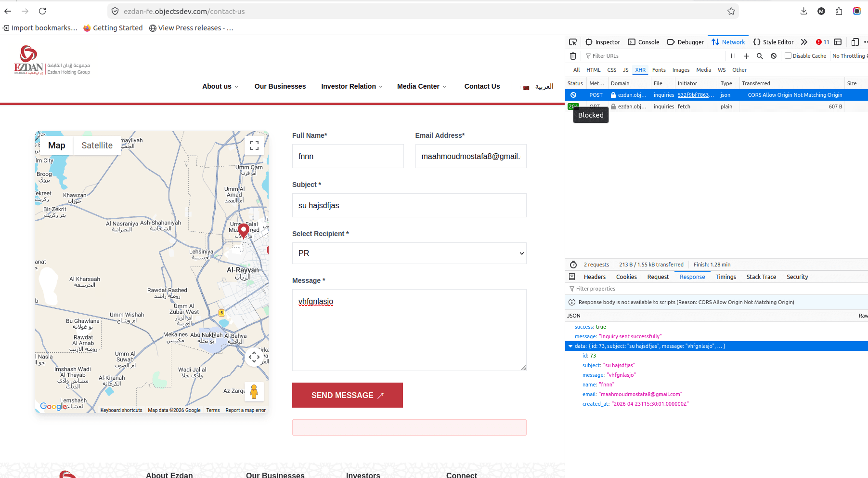Expand the About us menu
Viewport: 868px width, 478px height.
point(220,86)
